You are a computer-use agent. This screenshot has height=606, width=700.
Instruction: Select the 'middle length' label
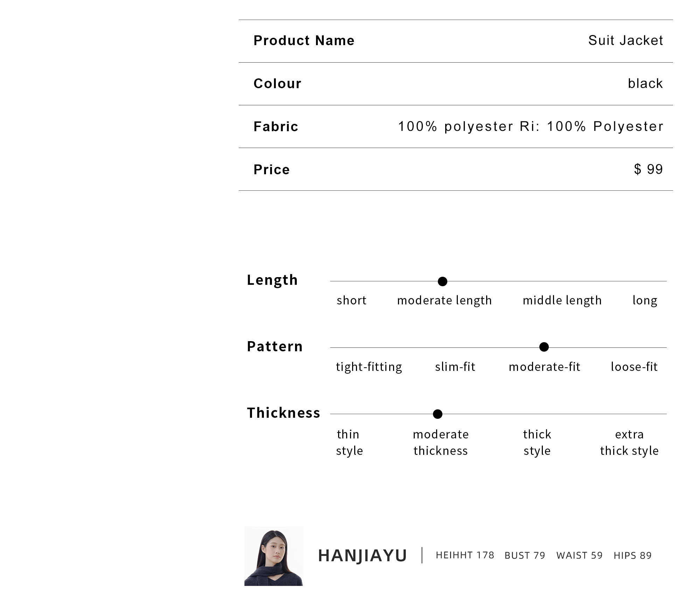point(562,301)
